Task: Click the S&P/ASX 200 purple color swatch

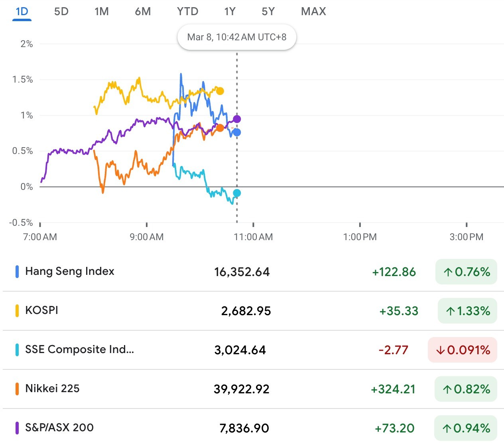Action: [17, 428]
